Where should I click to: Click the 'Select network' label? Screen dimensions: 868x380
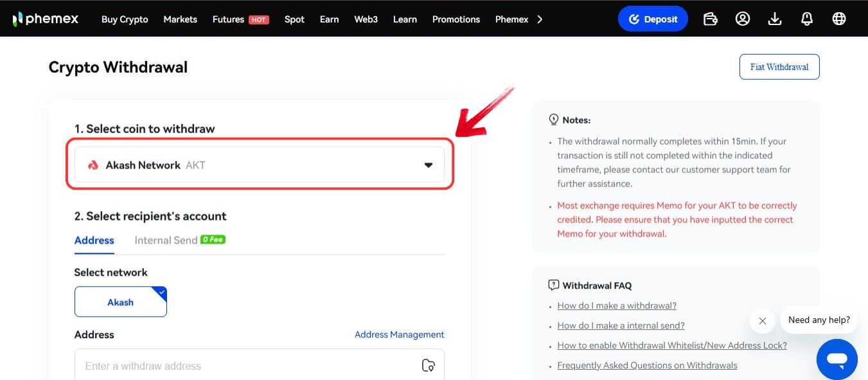coord(111,273)
